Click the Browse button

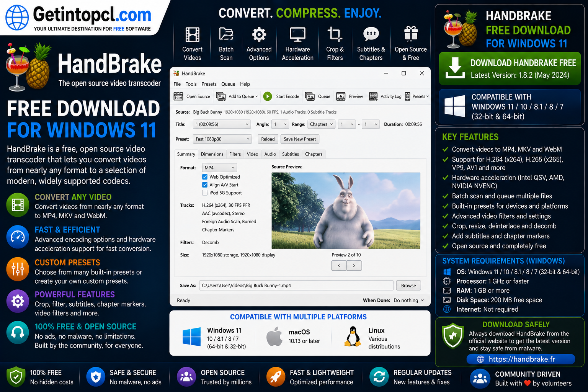pyautogui.click(x=408, y=286)
